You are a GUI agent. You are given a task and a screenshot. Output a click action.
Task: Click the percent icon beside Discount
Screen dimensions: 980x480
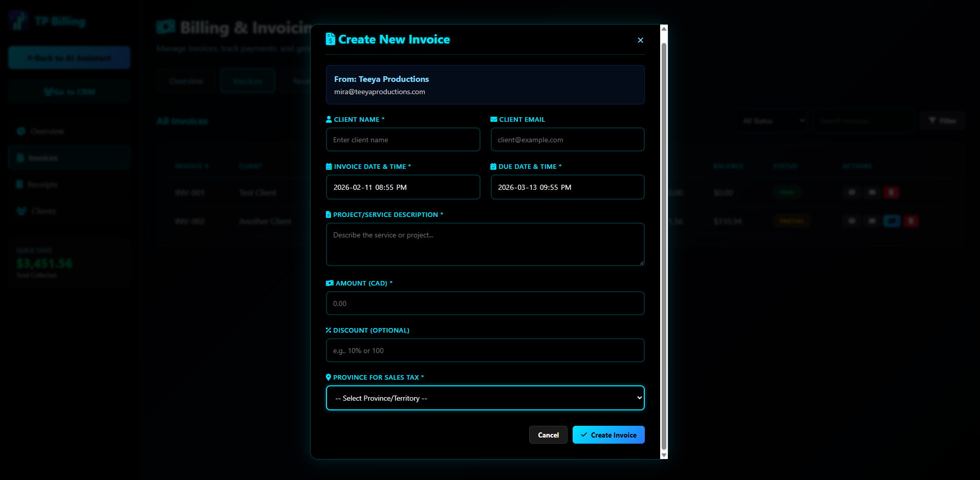(x=329, y=330)
